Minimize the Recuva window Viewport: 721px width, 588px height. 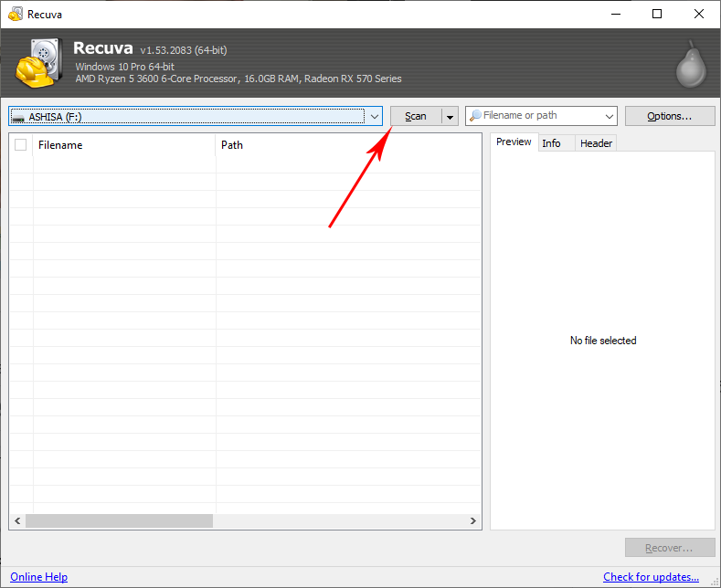[x=616, y=14]
